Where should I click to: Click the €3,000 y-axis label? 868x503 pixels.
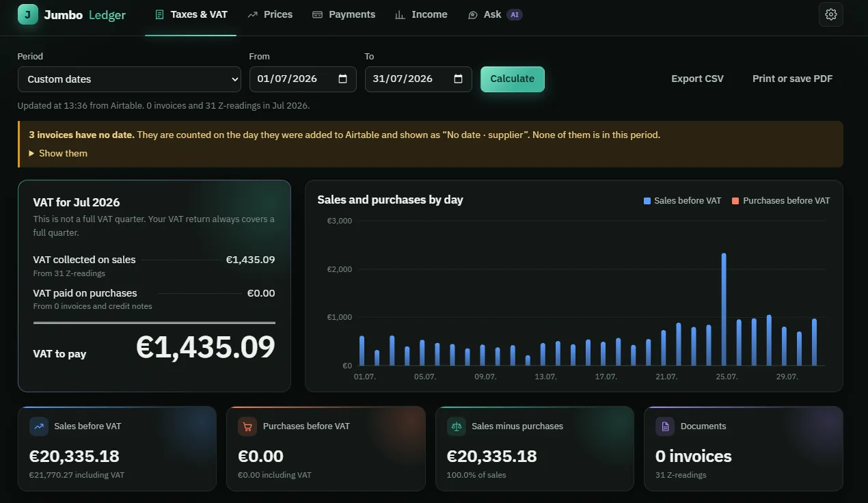click(340, 221)
